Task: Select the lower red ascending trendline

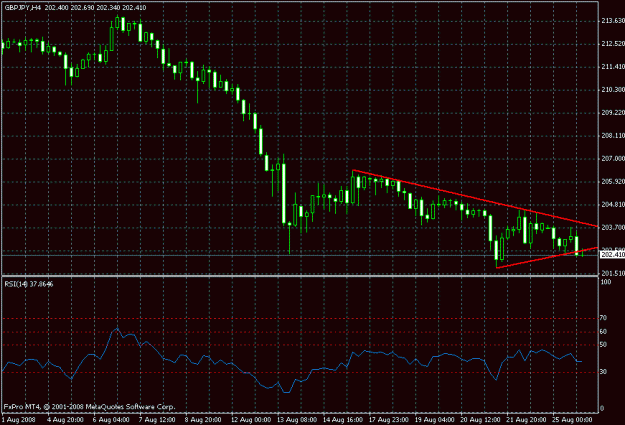Action: [x=547, y=258]
